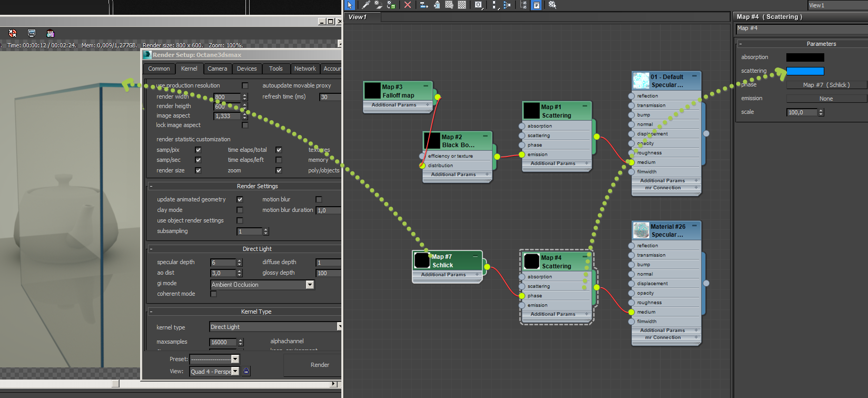Click the render region cursor icon

point(13,33)
